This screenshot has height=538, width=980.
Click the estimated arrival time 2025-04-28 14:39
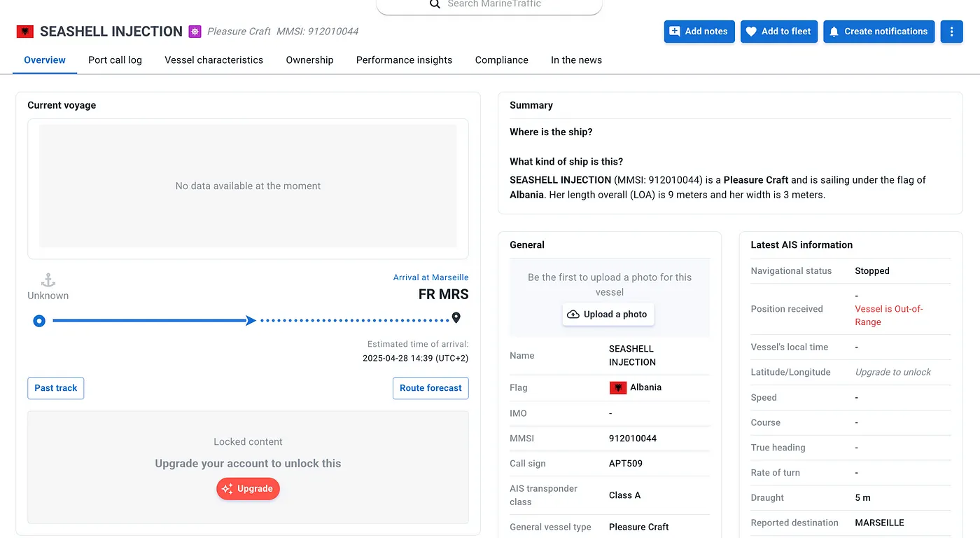tap(416, 358)
